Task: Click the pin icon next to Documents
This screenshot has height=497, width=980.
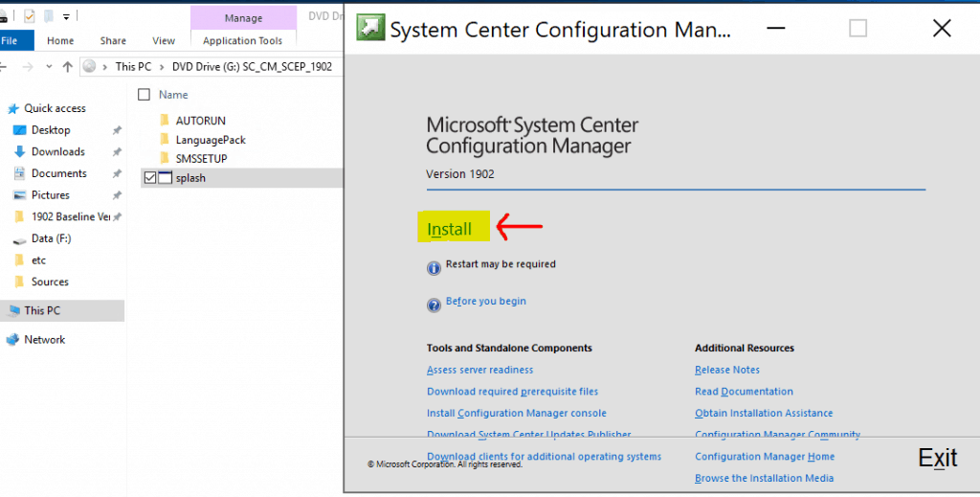Action: [116, 173]
